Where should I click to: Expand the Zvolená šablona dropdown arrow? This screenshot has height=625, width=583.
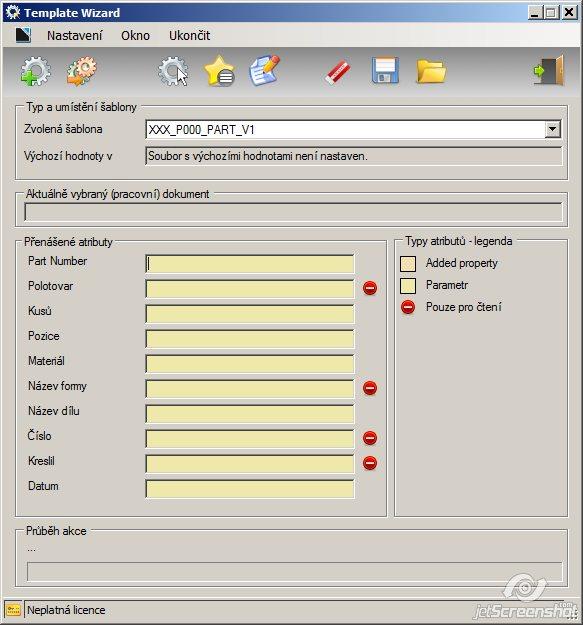[x=552, y=129]
